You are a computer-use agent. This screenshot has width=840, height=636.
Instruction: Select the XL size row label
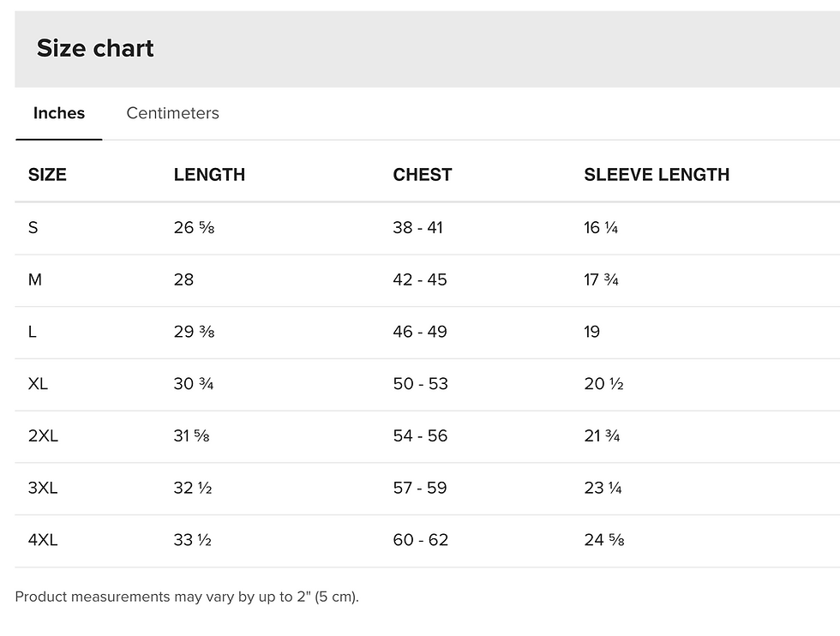click(x=38, y=384)
